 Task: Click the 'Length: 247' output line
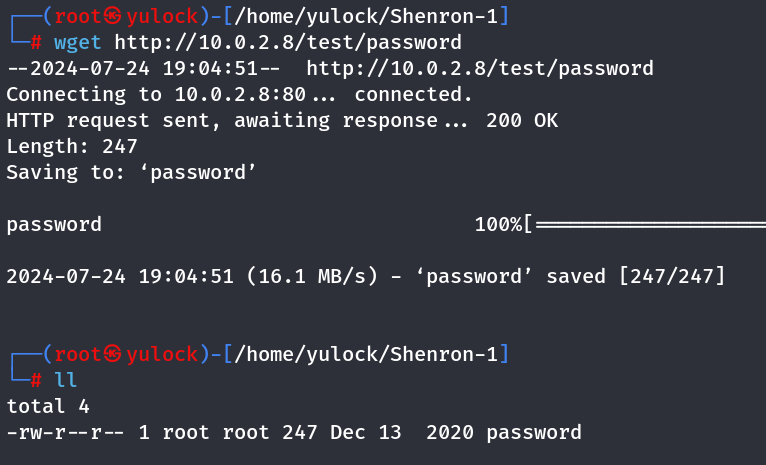[72, 146]
